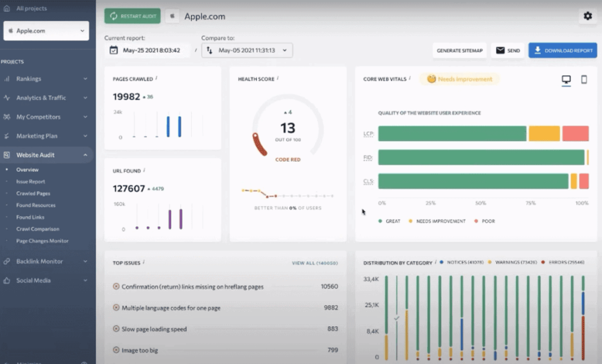The height and width of the screenshot is (364, 602).
Task: Open the Found Links submenu item
Action: click(31, 218)
